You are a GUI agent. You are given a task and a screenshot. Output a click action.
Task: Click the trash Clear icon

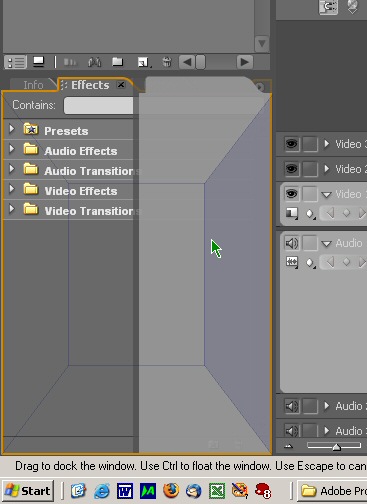[x=167, y=62]
